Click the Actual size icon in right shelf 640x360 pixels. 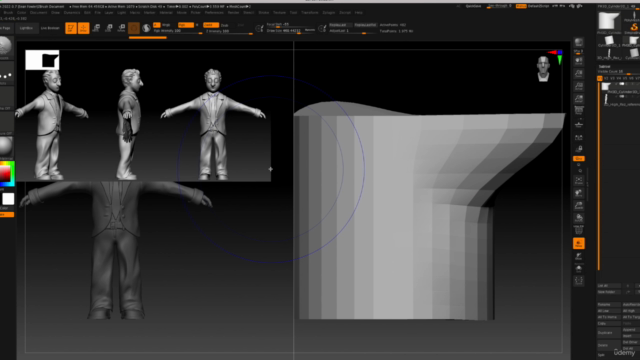pos(578,86)
